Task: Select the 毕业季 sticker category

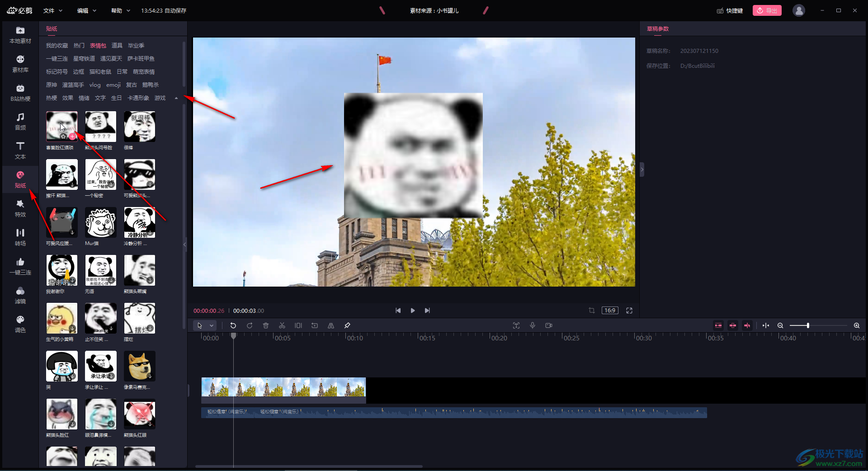Action: pyautogui.click(x=136, y=46)
